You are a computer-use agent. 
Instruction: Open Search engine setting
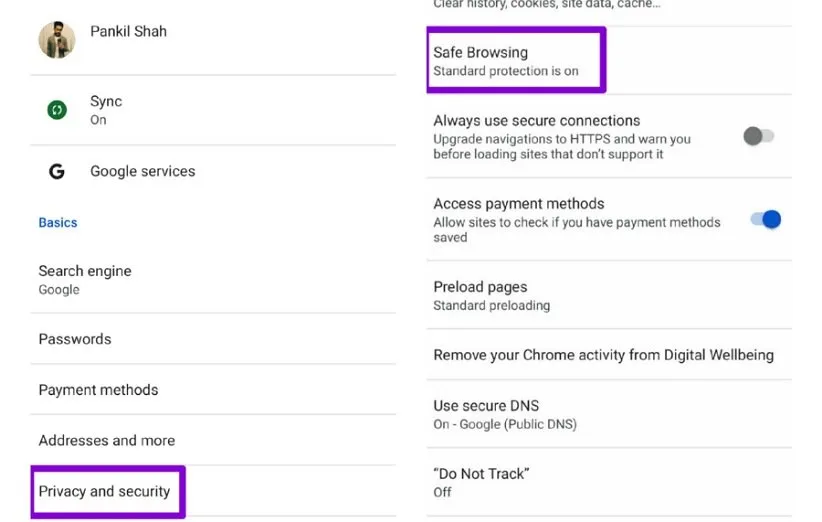pos(85,279)
